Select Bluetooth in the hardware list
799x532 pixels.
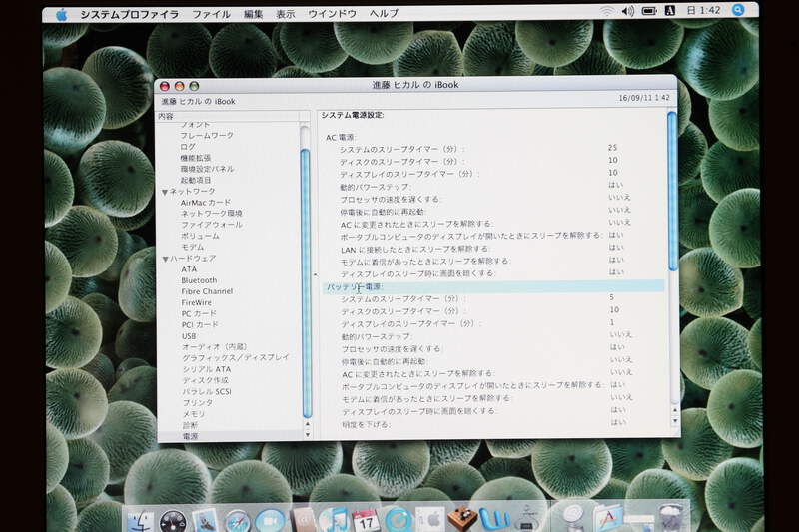coord(199,280)
